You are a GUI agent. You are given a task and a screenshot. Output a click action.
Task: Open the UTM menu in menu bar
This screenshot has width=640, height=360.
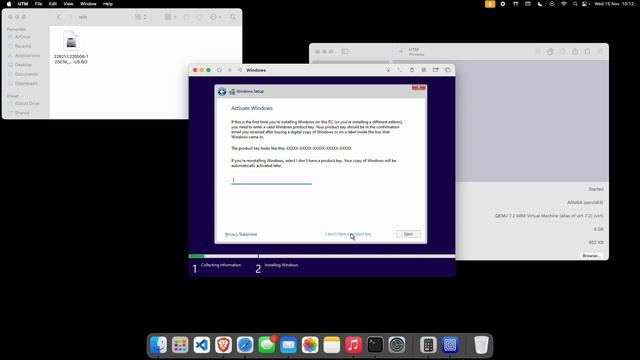pos(23,4)
